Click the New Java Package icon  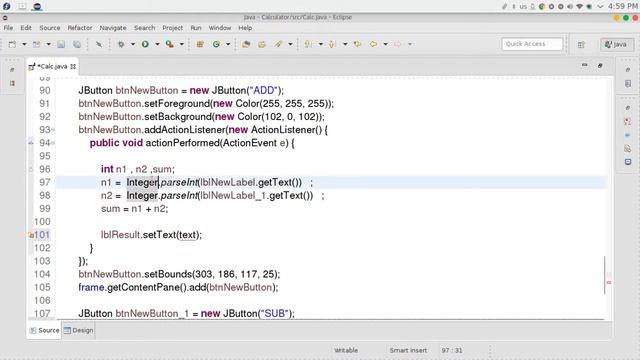[x=200, y=44]
